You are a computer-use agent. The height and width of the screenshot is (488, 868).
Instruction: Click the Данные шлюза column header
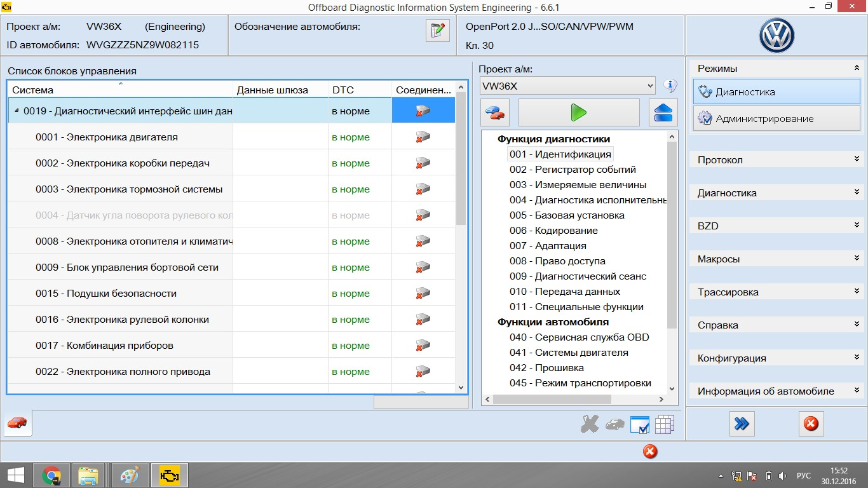(280, 90)
